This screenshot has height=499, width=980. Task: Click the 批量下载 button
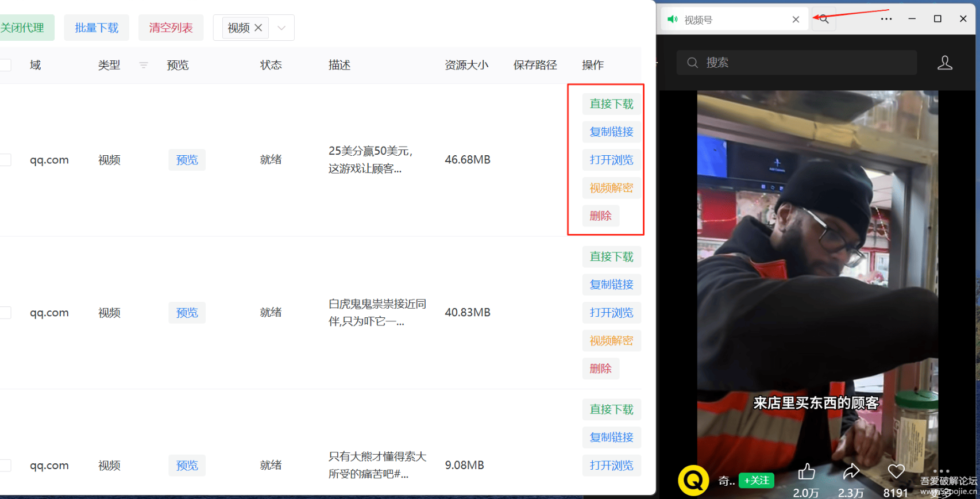coord(97,28)
